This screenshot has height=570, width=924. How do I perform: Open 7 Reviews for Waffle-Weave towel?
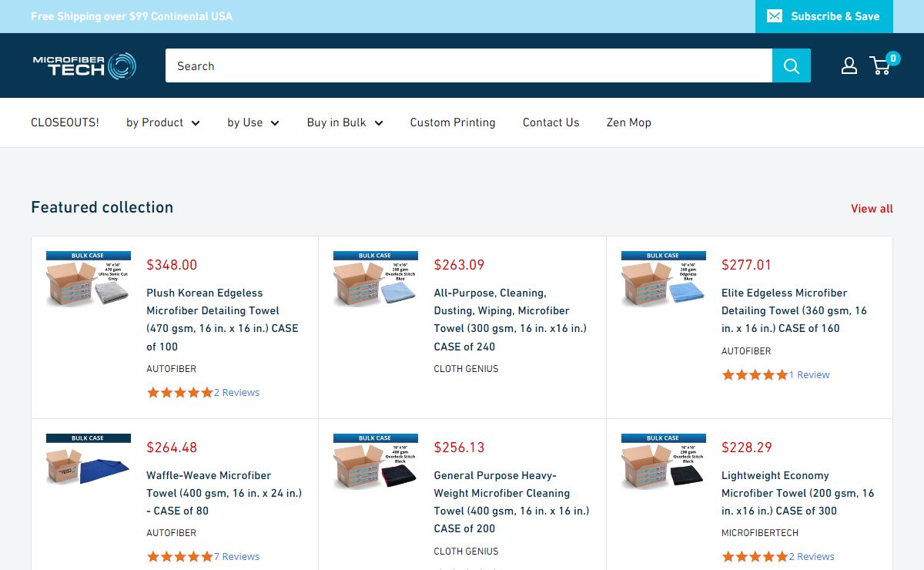click(236, 557)
